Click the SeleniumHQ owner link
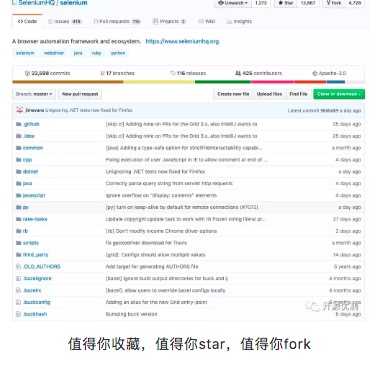377x370 pixels. pos(37,3)
